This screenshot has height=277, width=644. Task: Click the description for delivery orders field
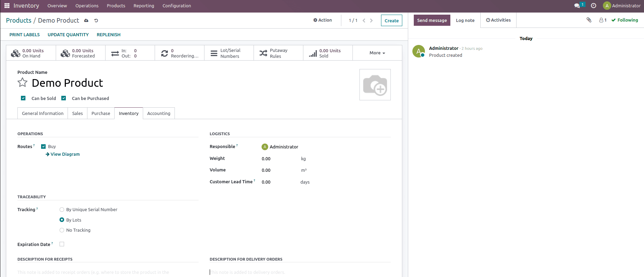[300, 272]
